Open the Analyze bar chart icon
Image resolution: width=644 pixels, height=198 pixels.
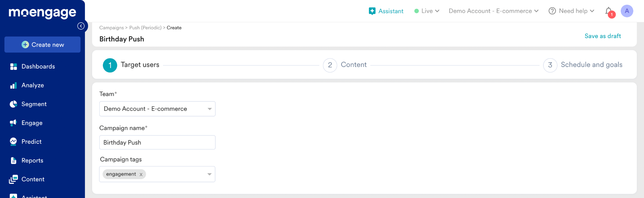pos(14,85)
